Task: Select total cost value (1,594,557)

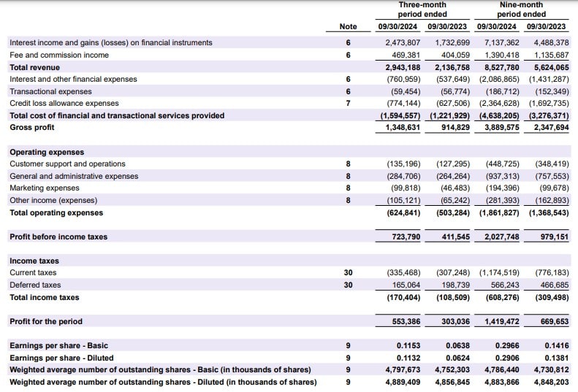Action: [x=400, y=115]
